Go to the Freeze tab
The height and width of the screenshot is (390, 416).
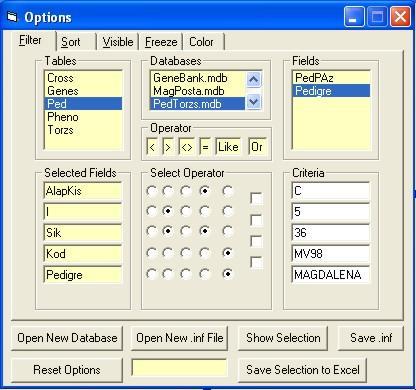161,42
